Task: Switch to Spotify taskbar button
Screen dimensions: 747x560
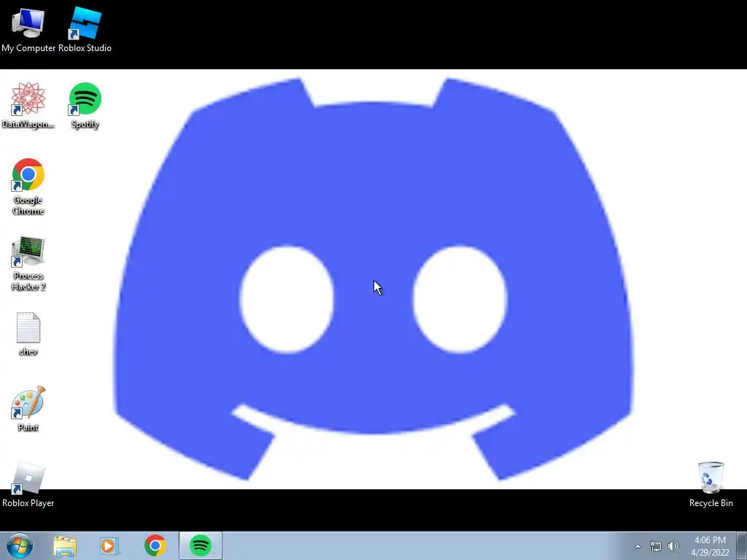Action: [x=201, y=545]
